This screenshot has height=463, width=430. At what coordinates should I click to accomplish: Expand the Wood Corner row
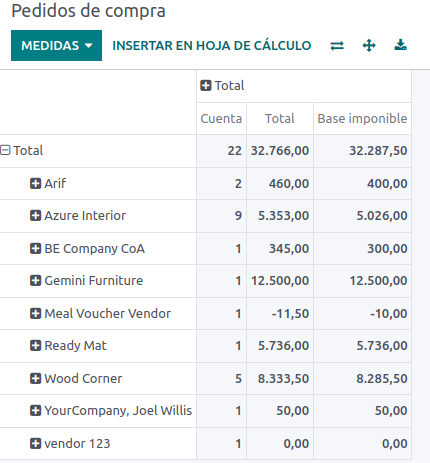pos(76,378)
